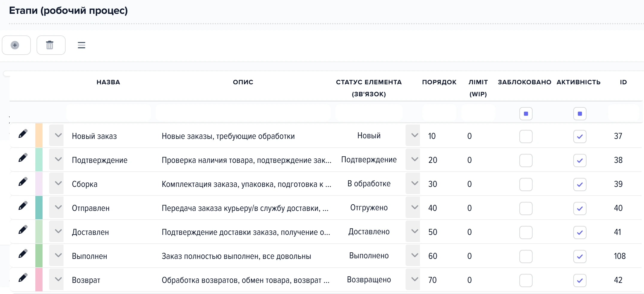Check Заблоковано for Сборка

[x=526, y=184]
